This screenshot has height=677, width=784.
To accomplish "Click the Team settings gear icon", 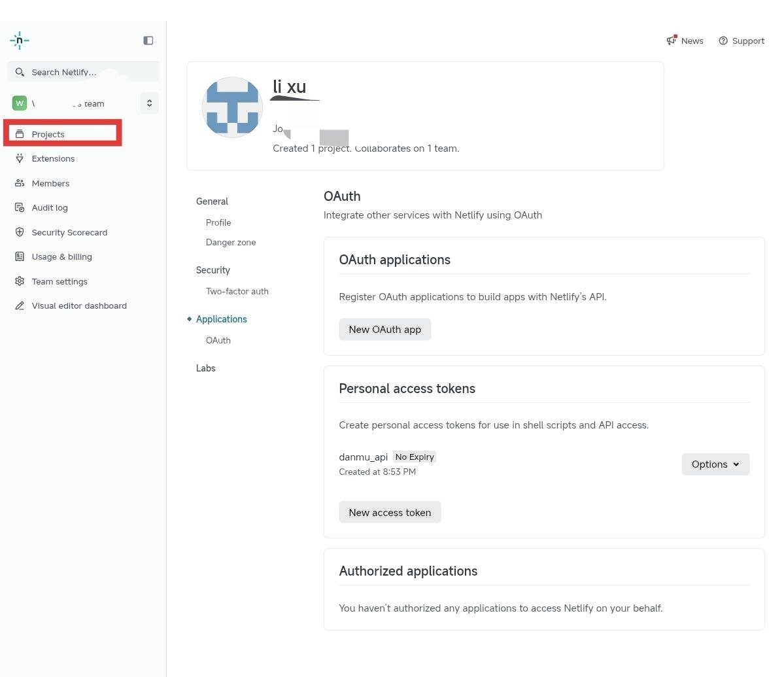I will [20, 281].
